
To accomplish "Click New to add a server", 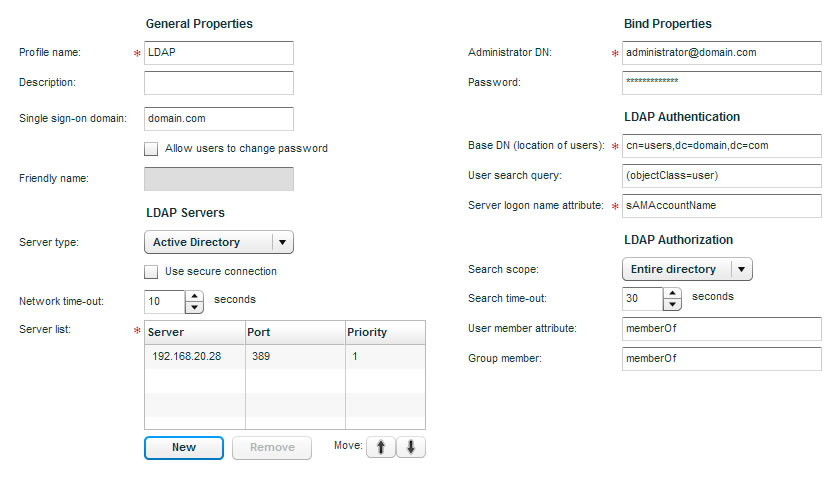I will (x=184, y=448).
